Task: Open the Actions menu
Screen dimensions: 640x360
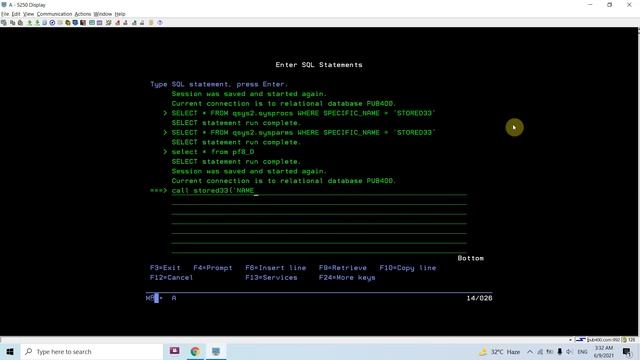Action: click(83, 14)
